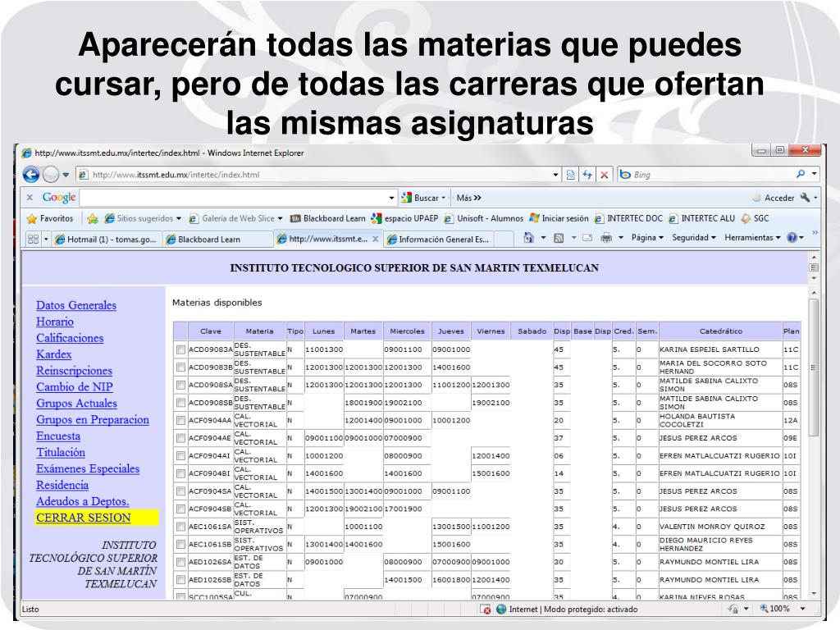
Task: Click the read mail icon in command bar
Action: (x=587, y=238)
